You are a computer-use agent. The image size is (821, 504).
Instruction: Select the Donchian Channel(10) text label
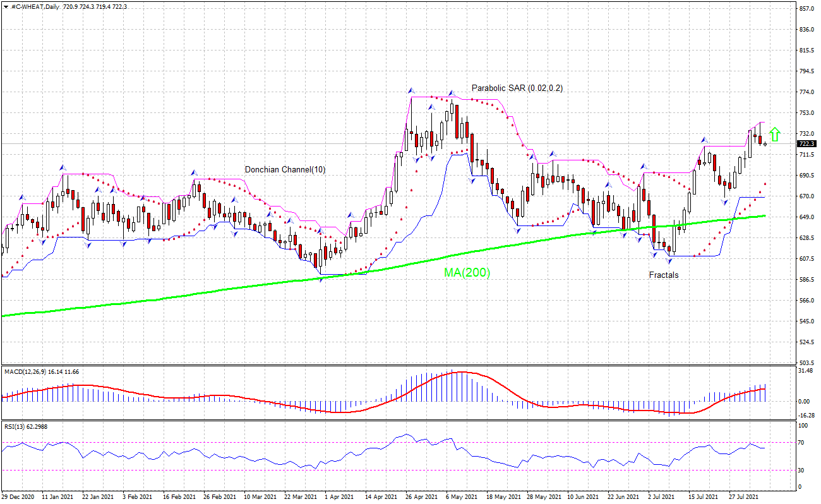(285, 169)
